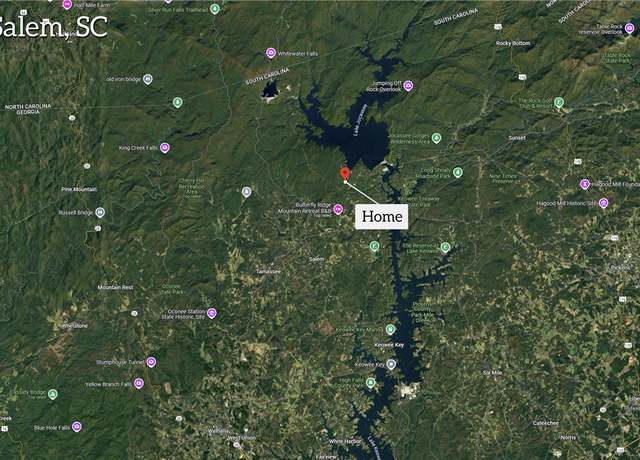Open the Silver Run Falls Trailhead marker
This screenshot has height=460, width=640.
tap(215, 9)
